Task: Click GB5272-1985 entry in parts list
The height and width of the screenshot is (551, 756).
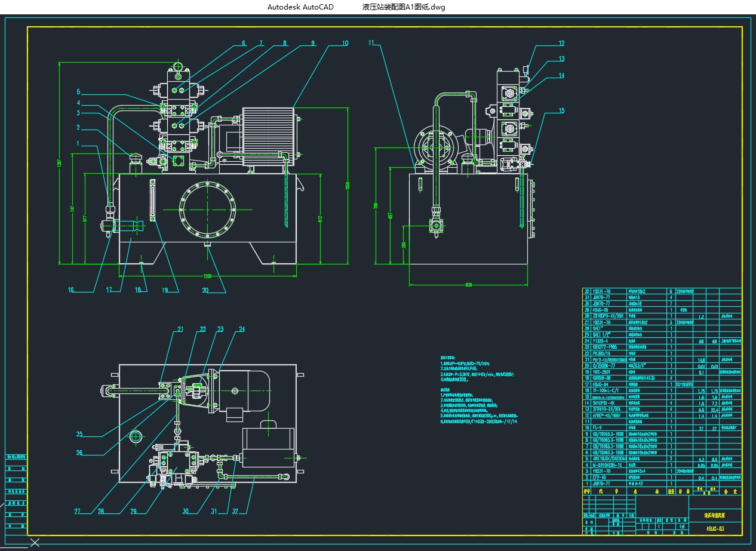Action: click(604, 347)
